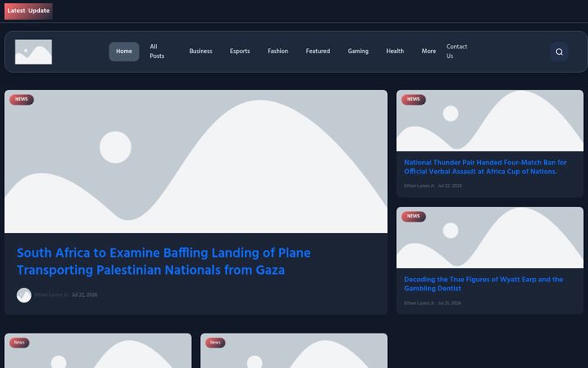The image size is (588, 368).
Task: Open the Contact Us page
Action: [457, 52]
